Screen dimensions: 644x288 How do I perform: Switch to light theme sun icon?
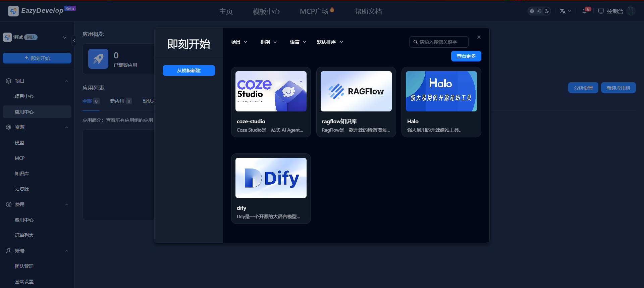(x=539, y=11)
